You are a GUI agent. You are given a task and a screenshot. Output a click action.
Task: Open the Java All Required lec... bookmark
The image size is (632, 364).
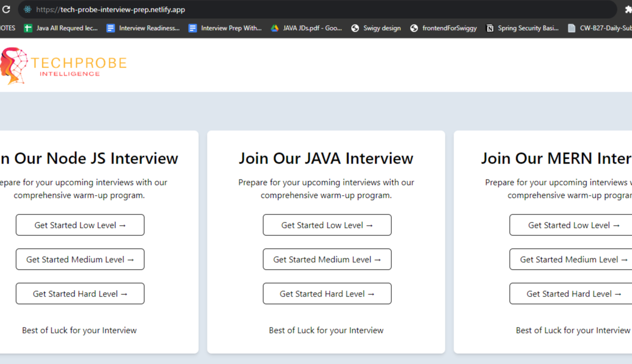click(x=61, y=28)
